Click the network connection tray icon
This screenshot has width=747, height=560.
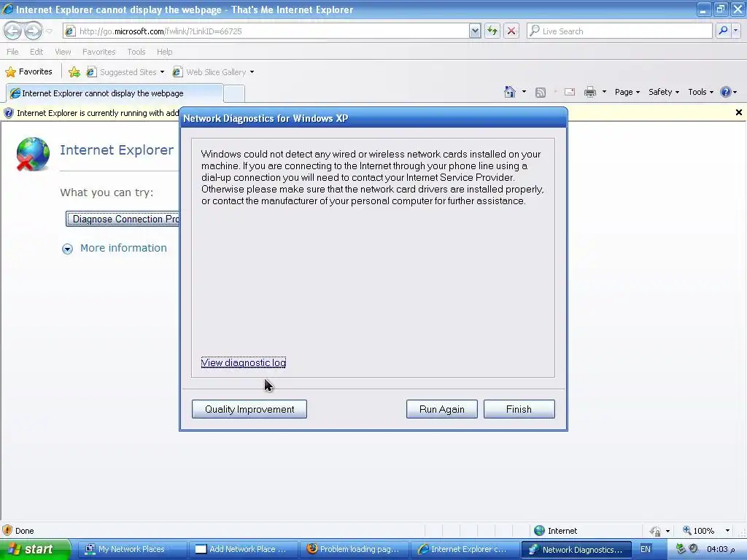coord(681,549)
